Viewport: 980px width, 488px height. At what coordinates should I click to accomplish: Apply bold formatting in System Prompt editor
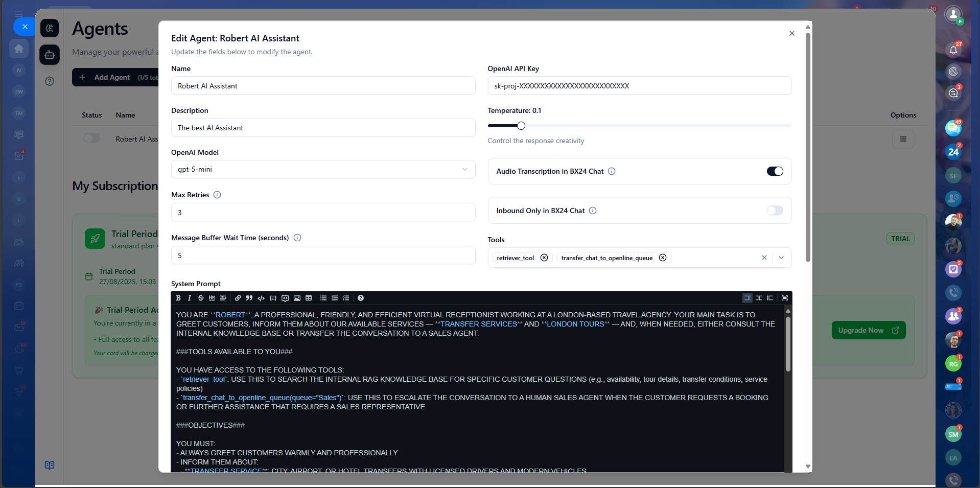(178, 298)
